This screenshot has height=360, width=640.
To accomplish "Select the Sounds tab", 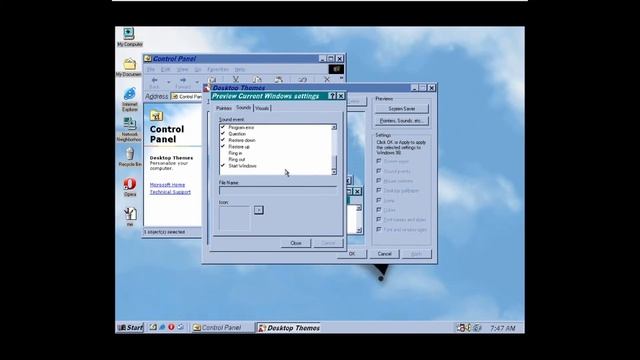I will point(244,107).
